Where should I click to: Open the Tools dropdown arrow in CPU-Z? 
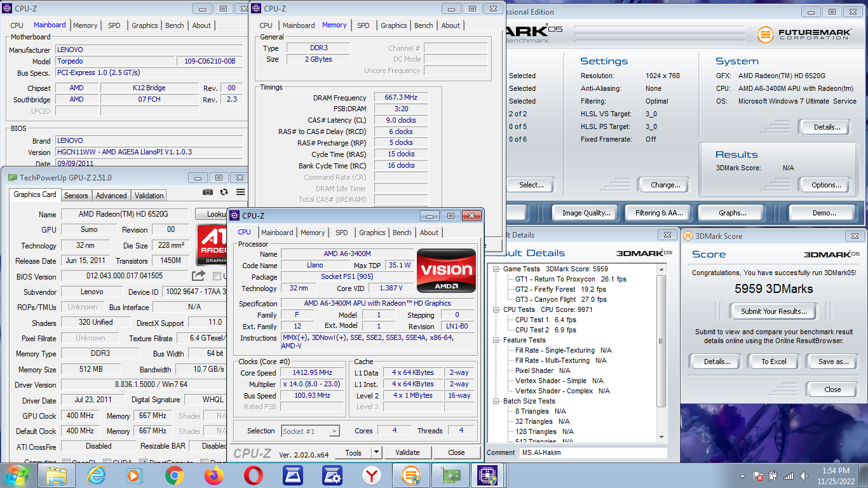tap(376, 452)
